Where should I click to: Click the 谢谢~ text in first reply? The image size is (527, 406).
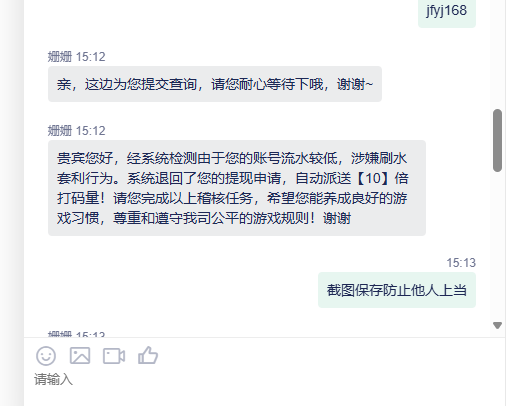(x=355, y=84)
